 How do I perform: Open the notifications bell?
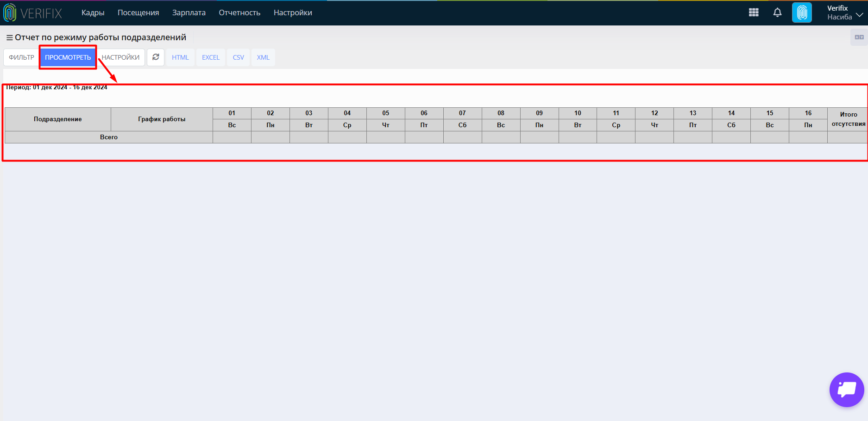click(777, 12)
